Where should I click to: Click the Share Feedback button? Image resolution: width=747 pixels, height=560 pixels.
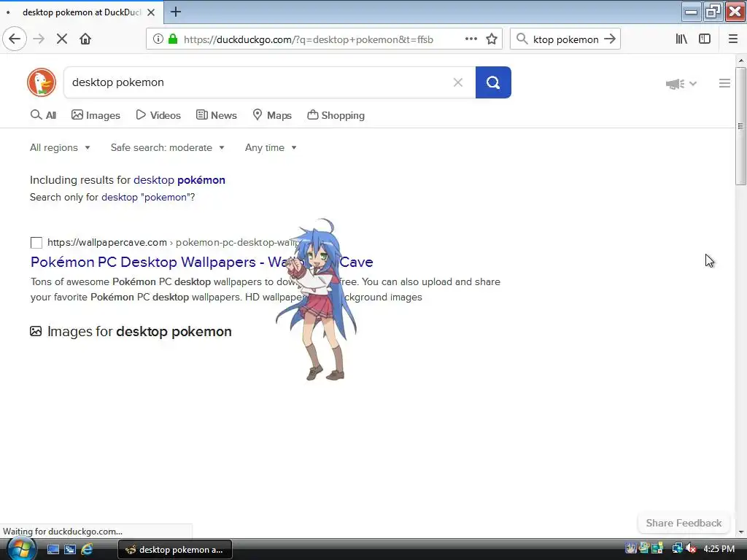point(684,523)
